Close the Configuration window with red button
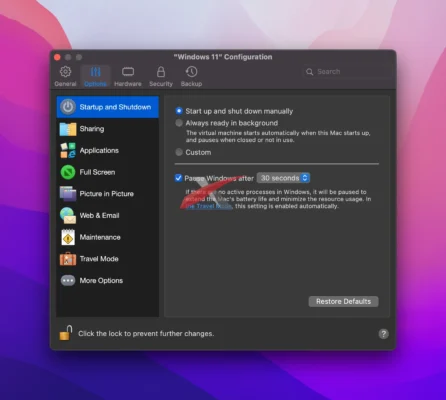Screen dimensions: 446x400 (57, 57)
